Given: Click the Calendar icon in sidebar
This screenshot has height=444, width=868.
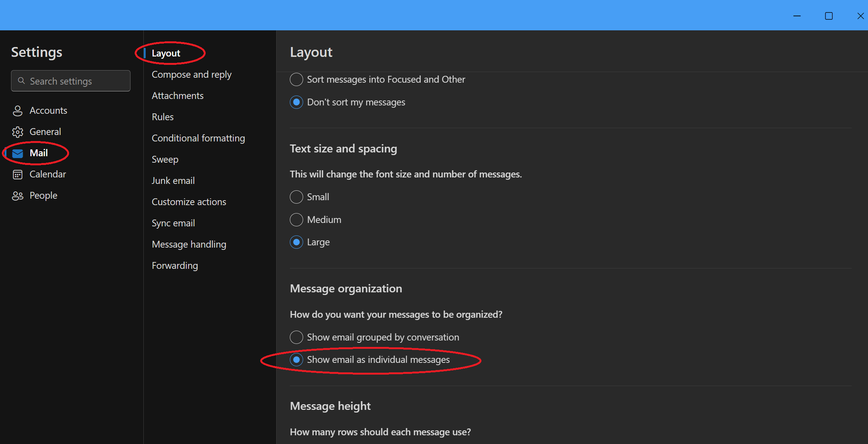Looking at the screenshot, I should (17, 174).
